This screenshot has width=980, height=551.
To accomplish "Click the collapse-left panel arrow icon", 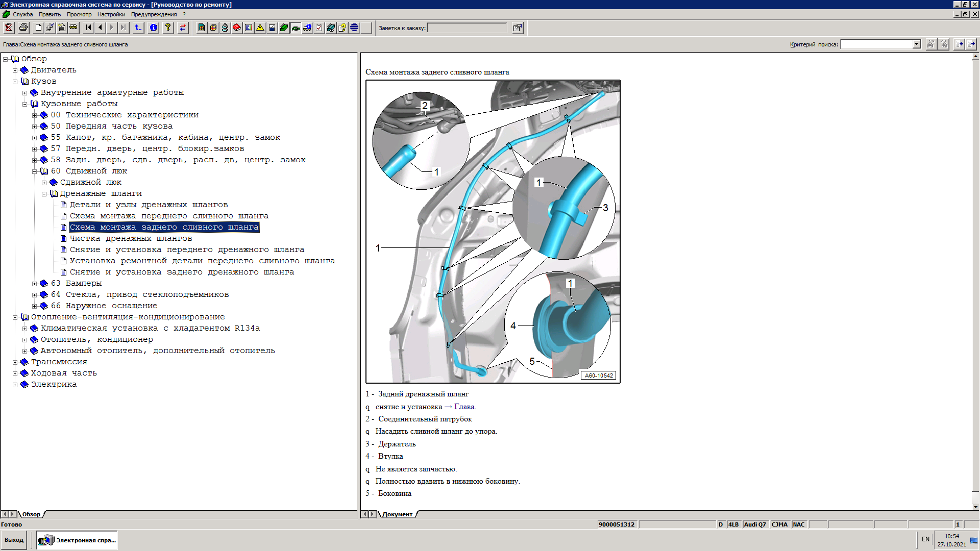I will click(959, 44).
